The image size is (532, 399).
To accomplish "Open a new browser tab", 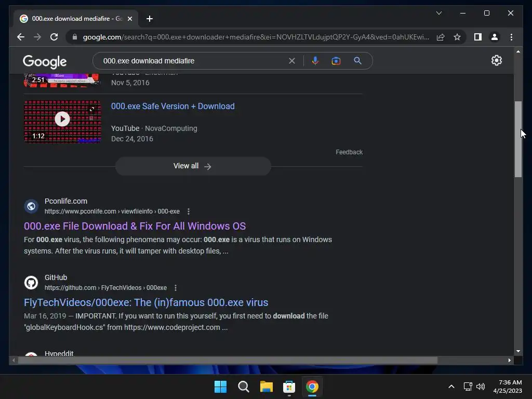I will pos(150,19).
